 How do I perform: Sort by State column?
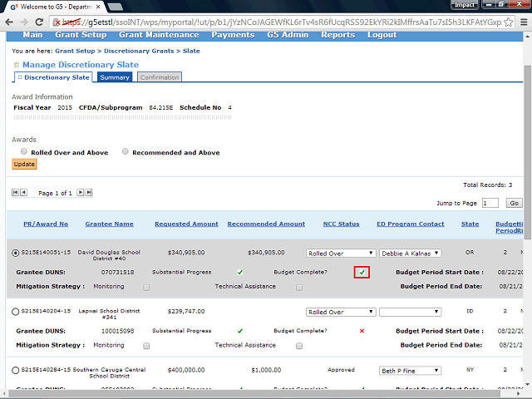click(470, 224)
